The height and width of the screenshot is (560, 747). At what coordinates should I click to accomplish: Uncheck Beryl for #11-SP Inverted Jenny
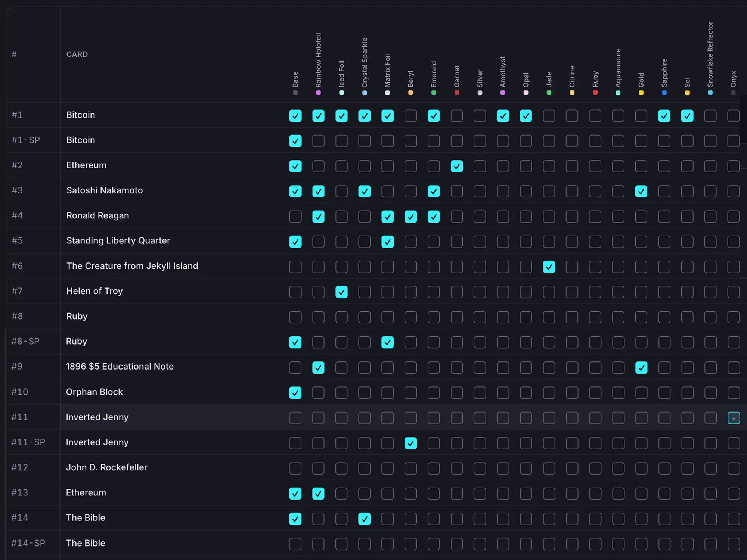pyautogui.click(x=410, y=443)
